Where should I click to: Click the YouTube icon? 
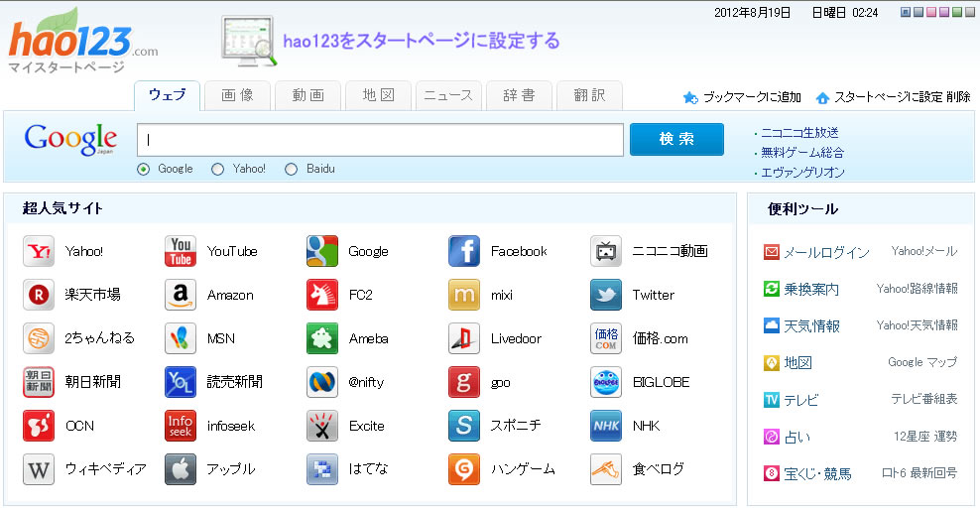(x=180, y=251)
